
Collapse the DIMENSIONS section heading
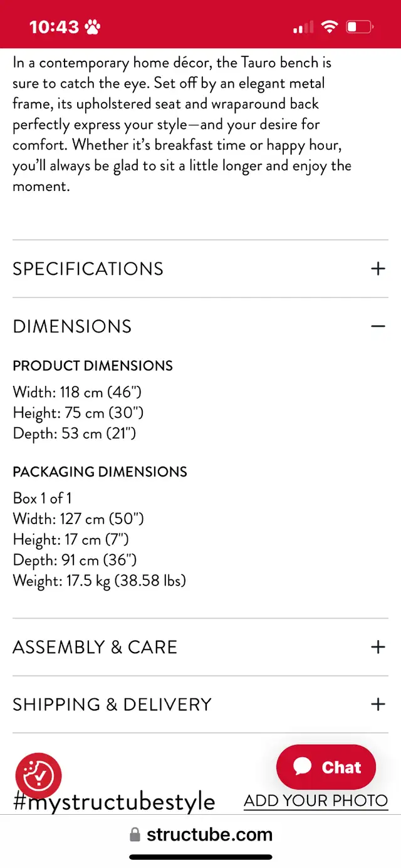coord(72,326)
